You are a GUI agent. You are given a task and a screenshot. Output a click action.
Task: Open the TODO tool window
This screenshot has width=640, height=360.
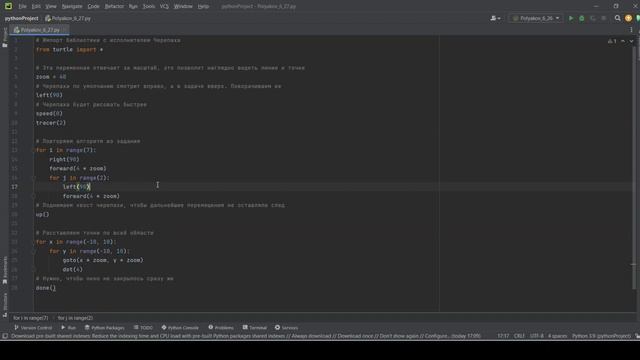143,328
